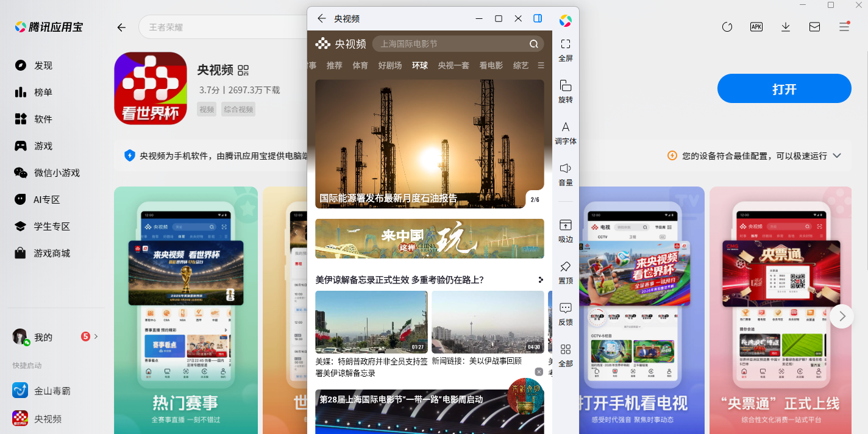This screenshot has height=434, width=868.
Task: Click the refresh circle icon in toolbar
Action: coord(727,27)
